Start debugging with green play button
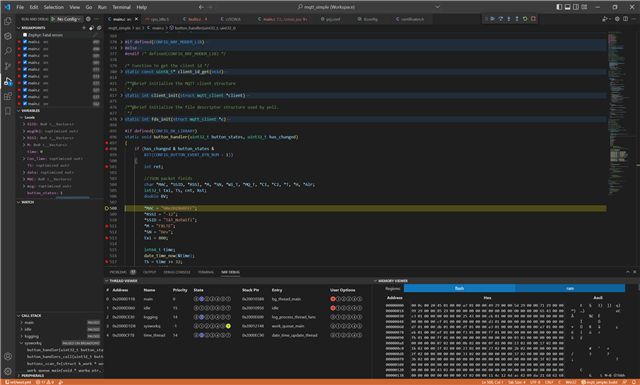Viewport: 640px width, 385px height. pos(53,19)
